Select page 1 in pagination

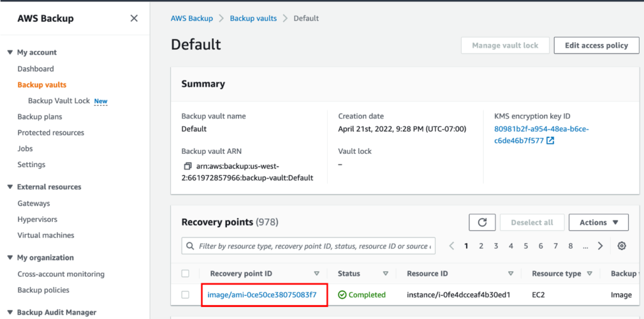[x=466, y=246]
